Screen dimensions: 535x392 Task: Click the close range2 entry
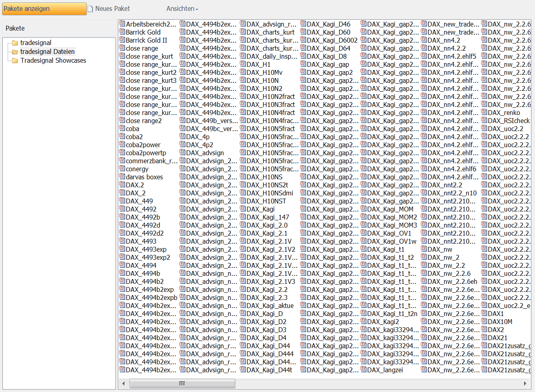coord(144,121)
